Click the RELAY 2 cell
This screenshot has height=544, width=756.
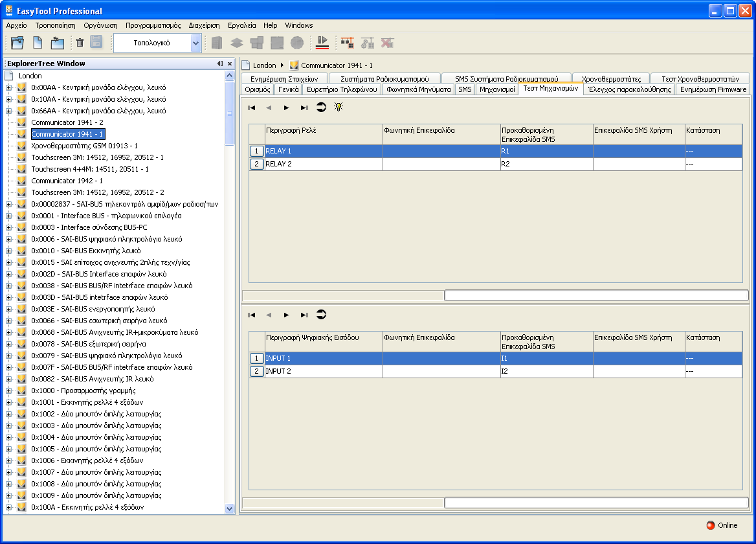tap(324, 164)
